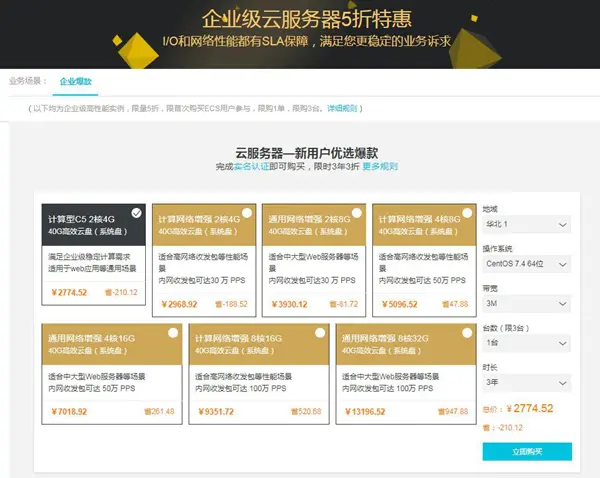600x478 pixels.
Task: Select the 计算型C5 2核4G plan radio
Action: click(x=136, y=213)
